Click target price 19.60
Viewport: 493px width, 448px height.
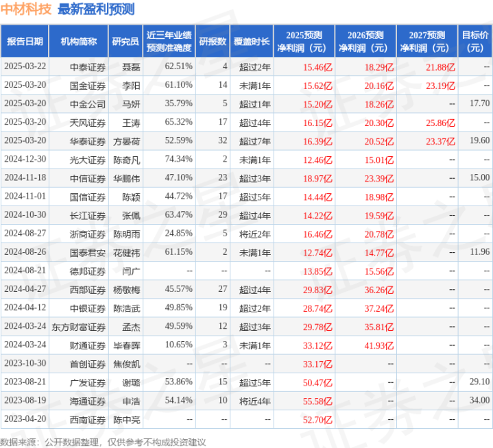tap(479, 140)
